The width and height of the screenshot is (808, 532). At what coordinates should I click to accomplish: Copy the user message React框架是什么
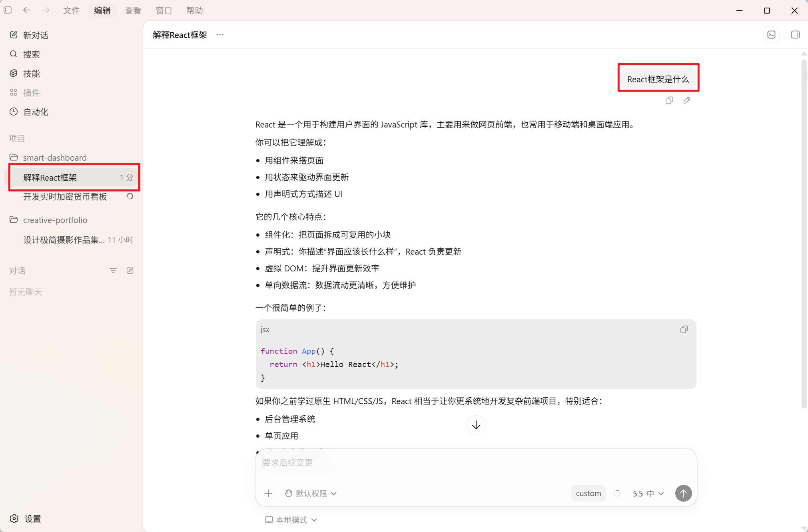click(x=669, y=100)
